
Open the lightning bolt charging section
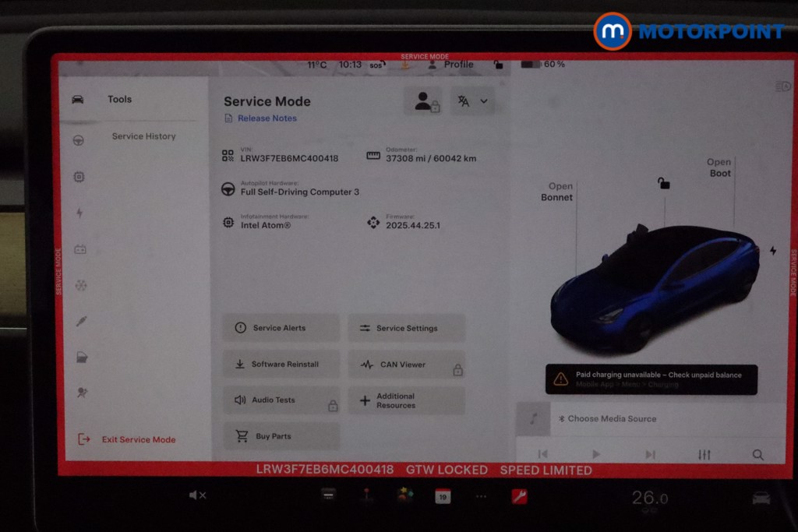79,213
